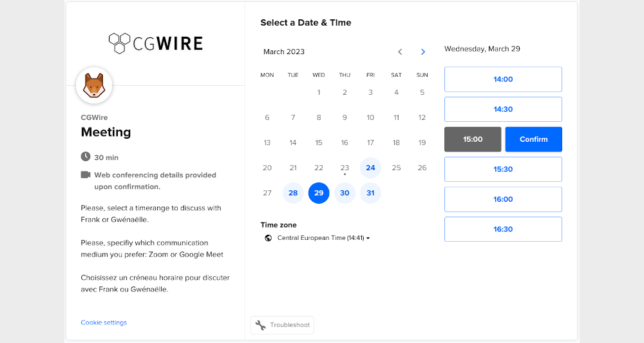
Task: Advance to next month arrow
Action: click(423, 52)
